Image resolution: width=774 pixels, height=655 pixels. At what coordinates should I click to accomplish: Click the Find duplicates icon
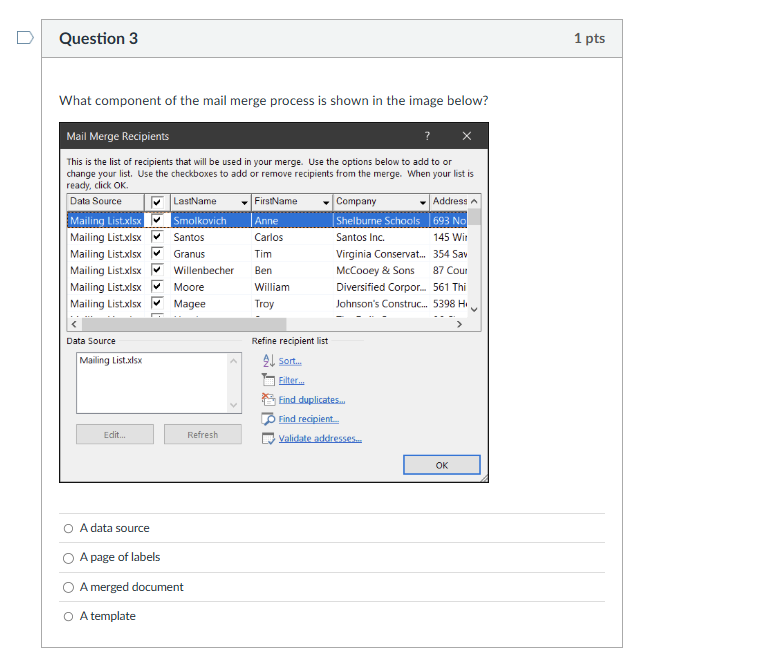268,399
